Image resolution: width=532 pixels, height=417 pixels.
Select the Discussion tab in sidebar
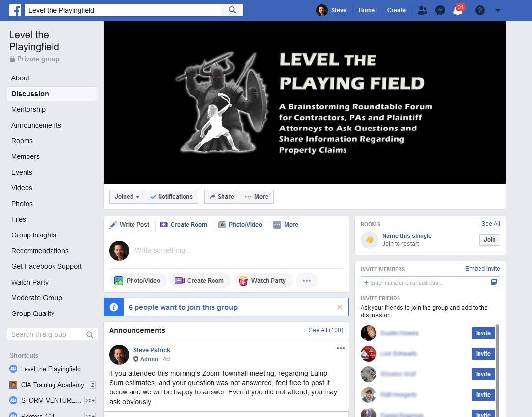[52, 94]
